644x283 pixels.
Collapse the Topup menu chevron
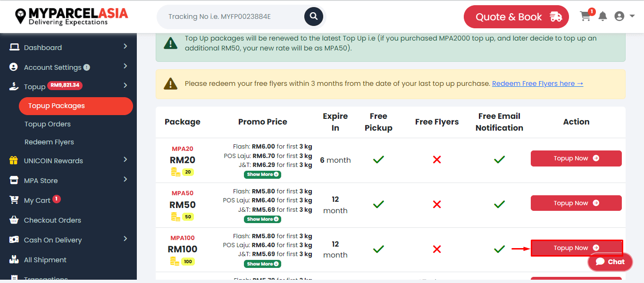point(125,85)
